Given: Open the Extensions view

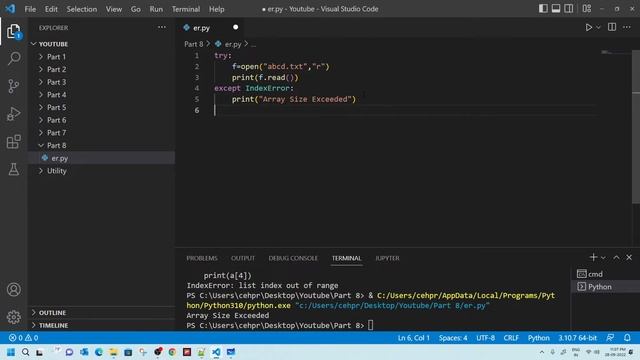Looking at the screenshot, I should (13, 142).
